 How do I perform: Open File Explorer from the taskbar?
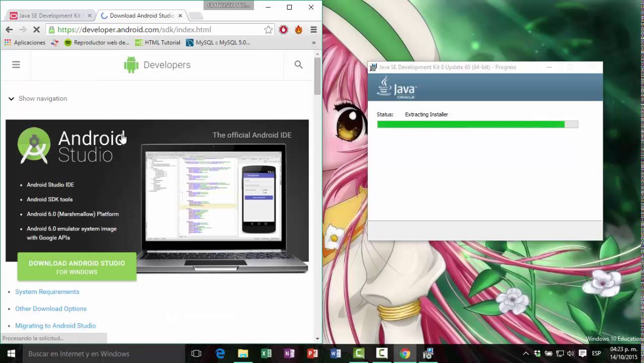pyautogui.click(x=243, y=353)
